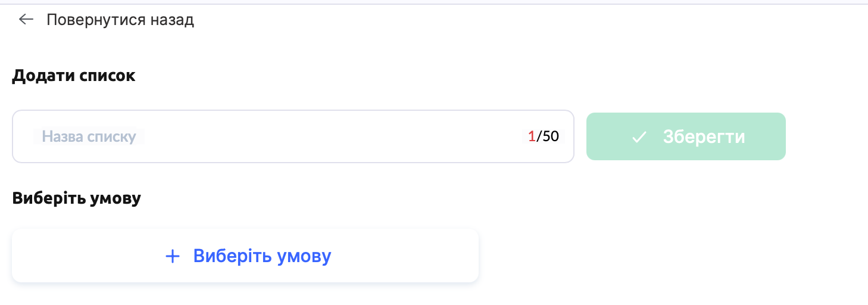
Task: Open the Виберіть умову condition picker
Action: tap(245, 256)
